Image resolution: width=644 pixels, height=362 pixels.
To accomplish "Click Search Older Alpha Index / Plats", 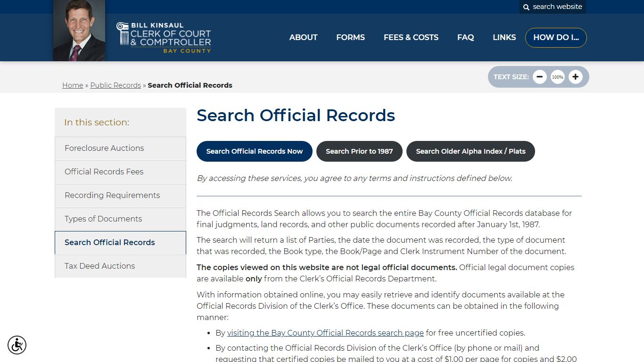I will (x=471, y=151).
